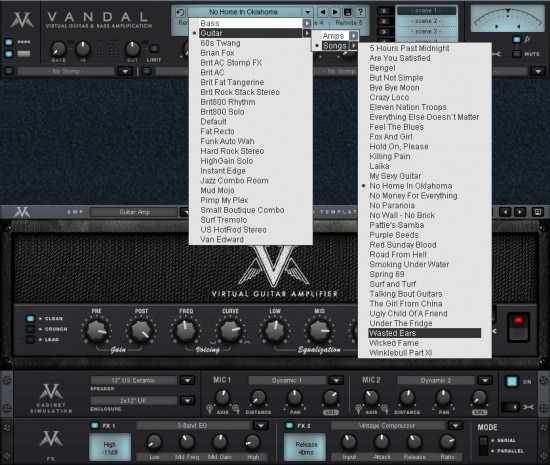Select scene 3 button
The width and height of the screenshot is (550, 465).
pyautogui.click(x=426, y=31)
